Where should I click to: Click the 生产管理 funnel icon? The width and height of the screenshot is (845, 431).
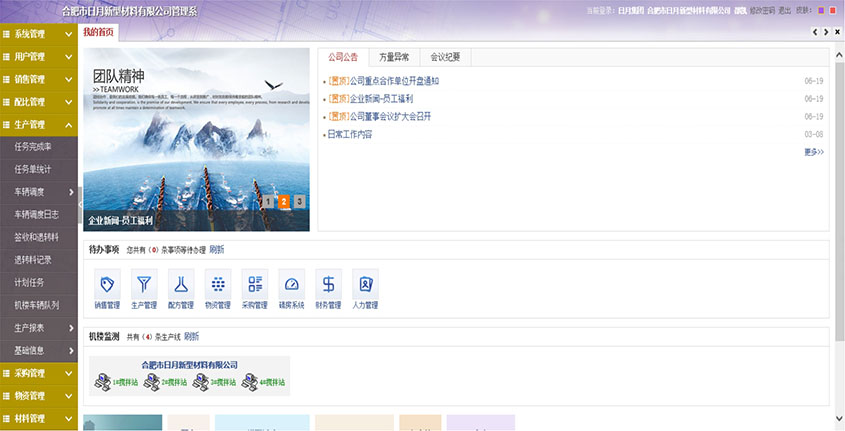click(143, 283)
